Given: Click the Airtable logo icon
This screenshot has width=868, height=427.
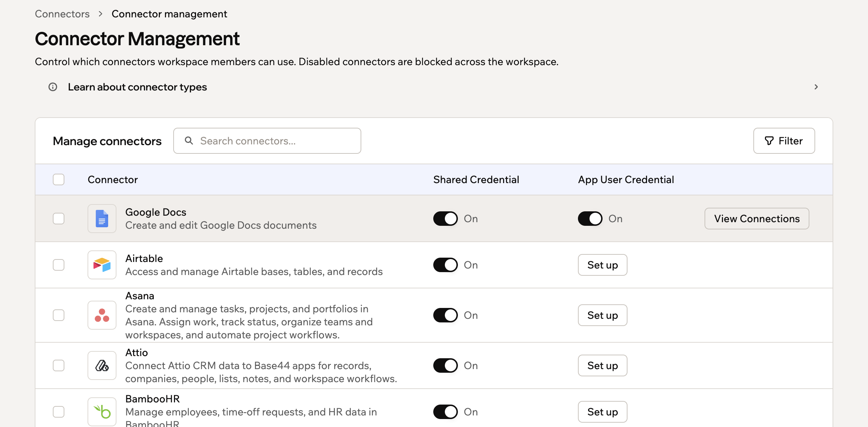Looking at the screenshot, I should pos(102,265).
